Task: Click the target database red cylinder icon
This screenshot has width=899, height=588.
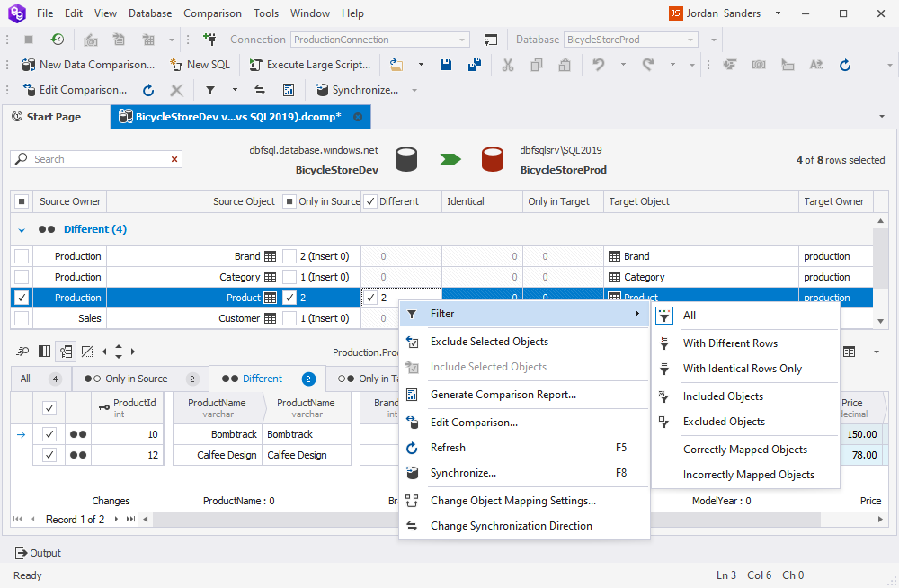Action: (493, 159)
